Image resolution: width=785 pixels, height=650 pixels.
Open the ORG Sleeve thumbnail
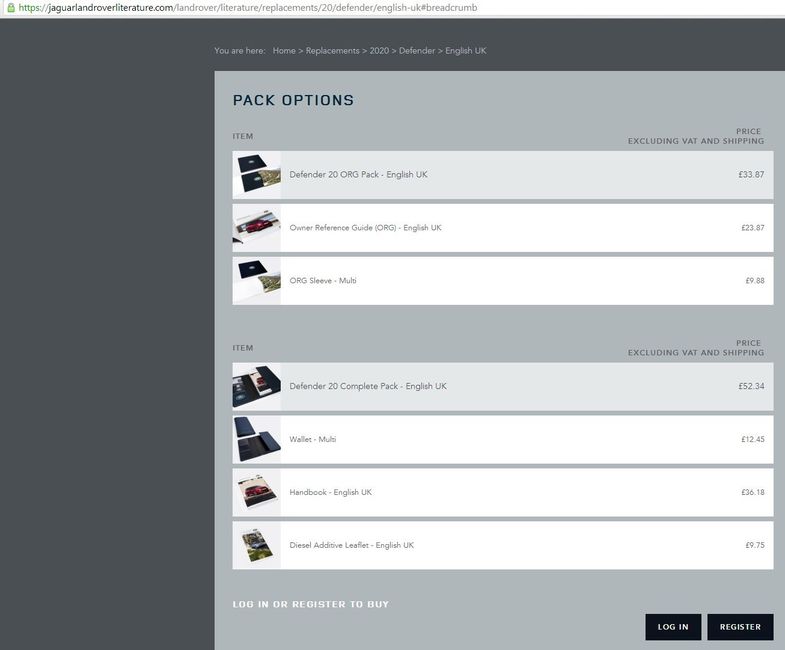click(257, 281)
